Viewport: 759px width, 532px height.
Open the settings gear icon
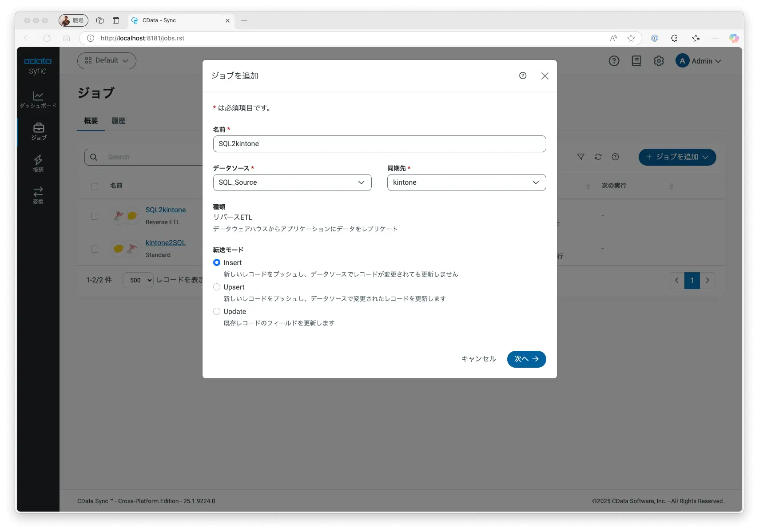pos(659,61)
